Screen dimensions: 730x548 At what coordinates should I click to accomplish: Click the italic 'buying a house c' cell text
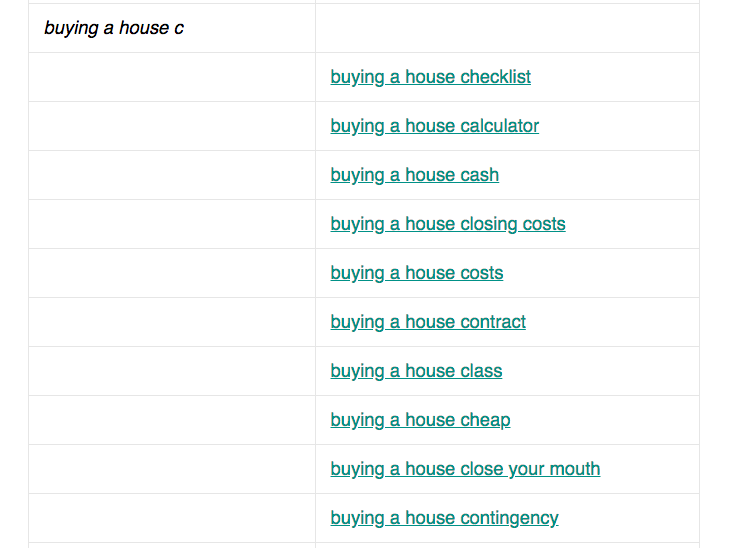[114, 28]
